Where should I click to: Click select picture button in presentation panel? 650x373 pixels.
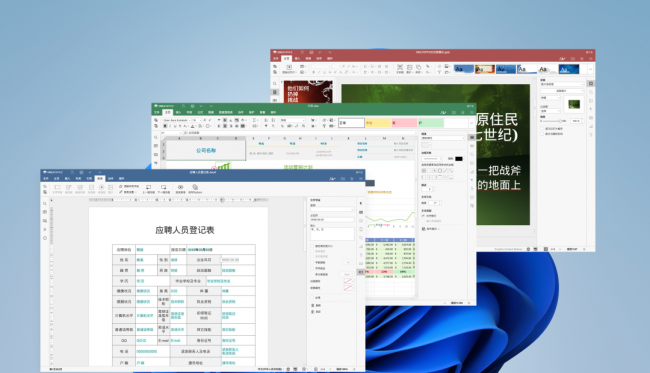(x=562, y=91)
